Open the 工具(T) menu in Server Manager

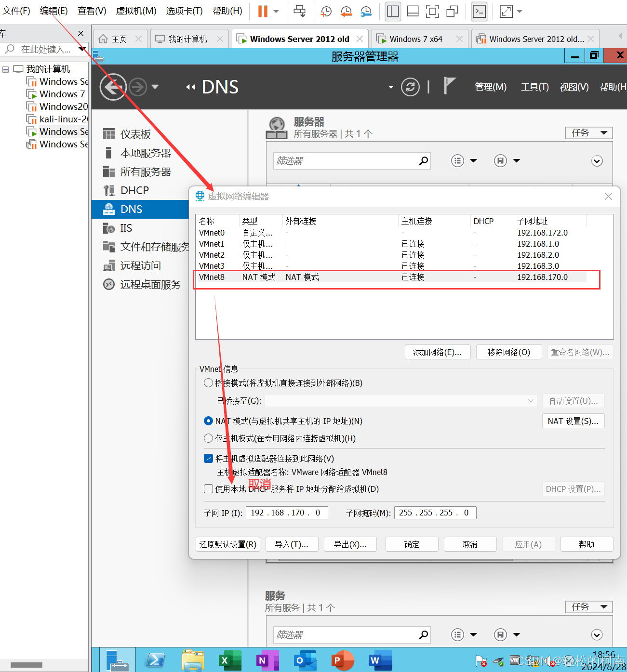(535, 87)
